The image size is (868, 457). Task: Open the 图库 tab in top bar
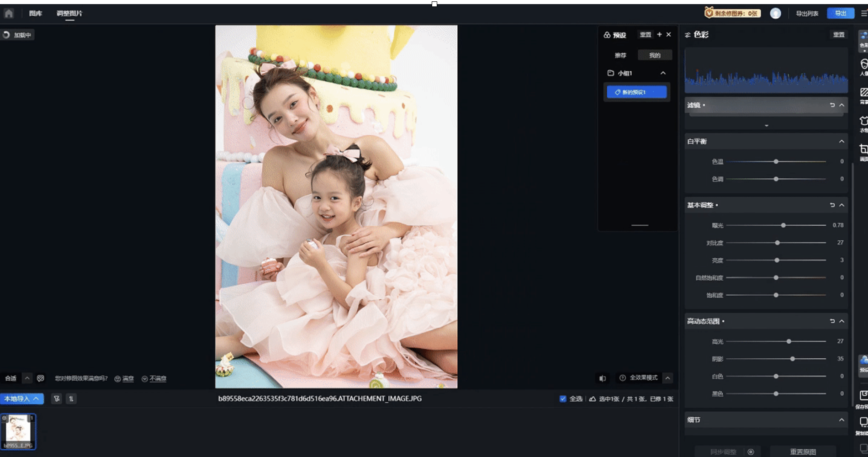click(x=36, y=13)
